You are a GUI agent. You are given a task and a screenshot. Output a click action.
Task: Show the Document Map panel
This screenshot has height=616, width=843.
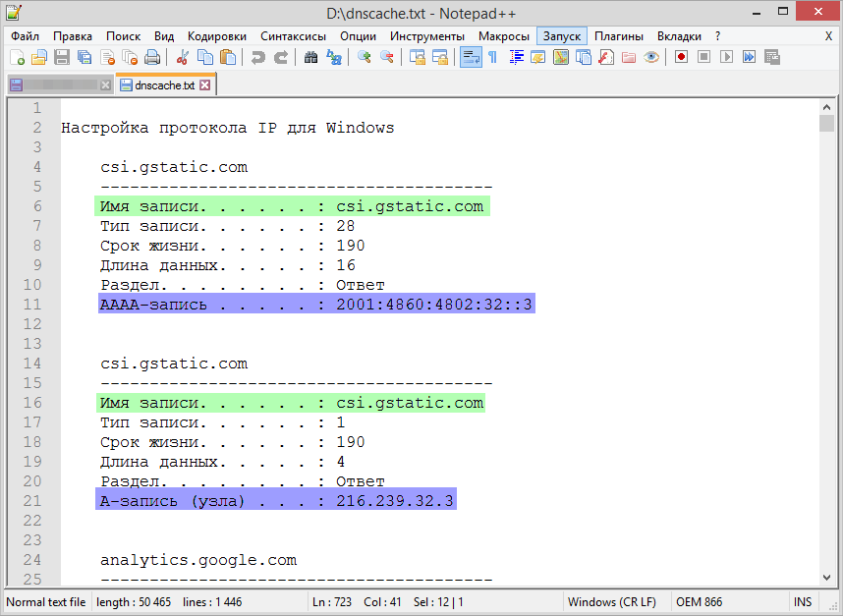(561, 57)
